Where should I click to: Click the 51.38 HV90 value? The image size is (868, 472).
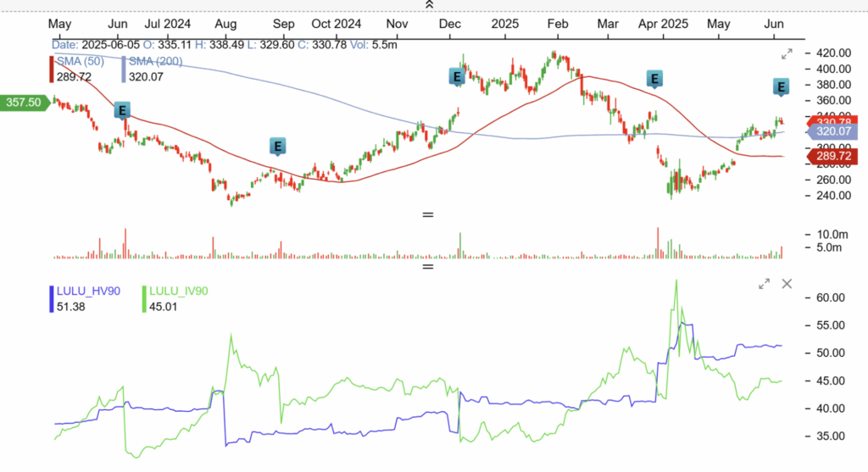click(x=71, y=307)
